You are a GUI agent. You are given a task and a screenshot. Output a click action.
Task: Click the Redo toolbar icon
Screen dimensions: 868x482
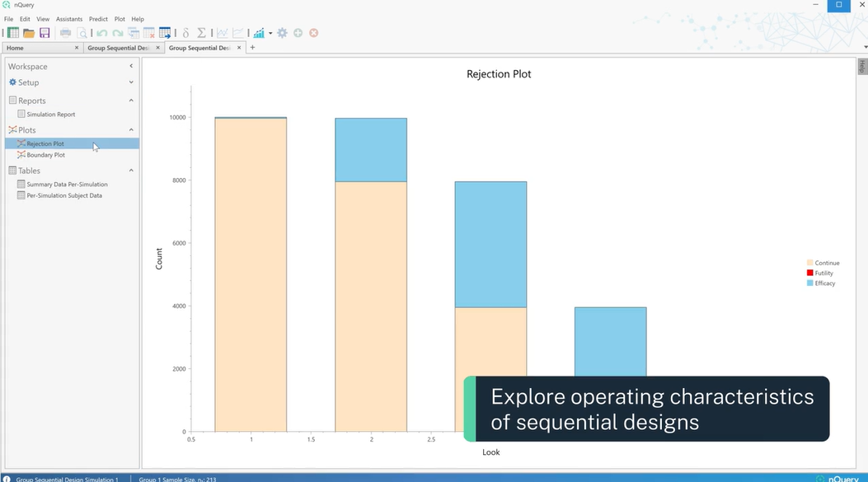click(116, 32)
